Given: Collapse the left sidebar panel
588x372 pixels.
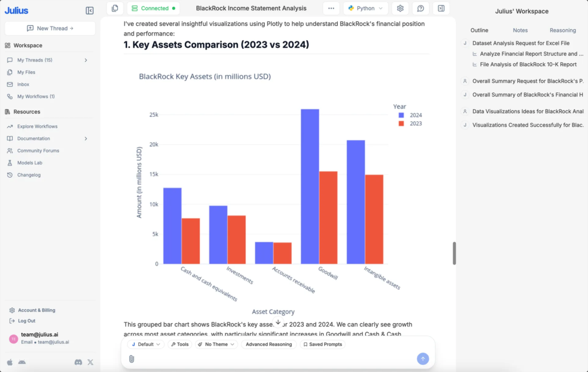Looking at the screenshot, I should [90, 10].
